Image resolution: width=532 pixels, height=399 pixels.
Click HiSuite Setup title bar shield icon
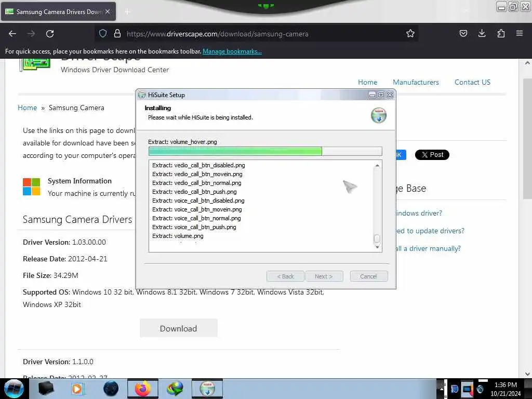(x=142, y=95)
